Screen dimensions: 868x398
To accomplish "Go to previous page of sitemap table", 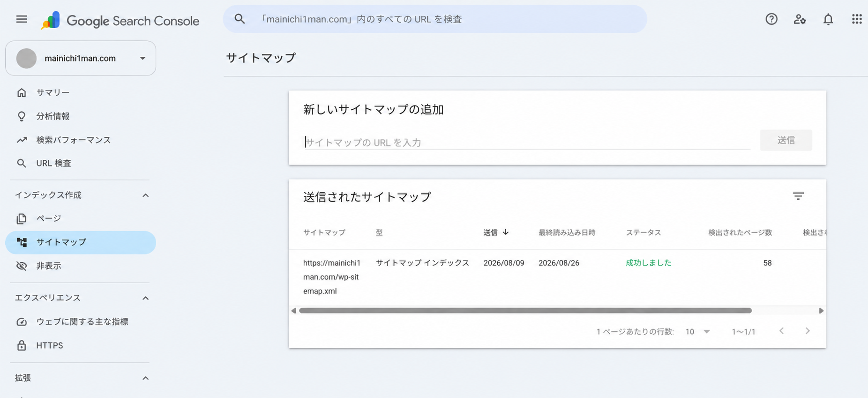I will 781,331.
